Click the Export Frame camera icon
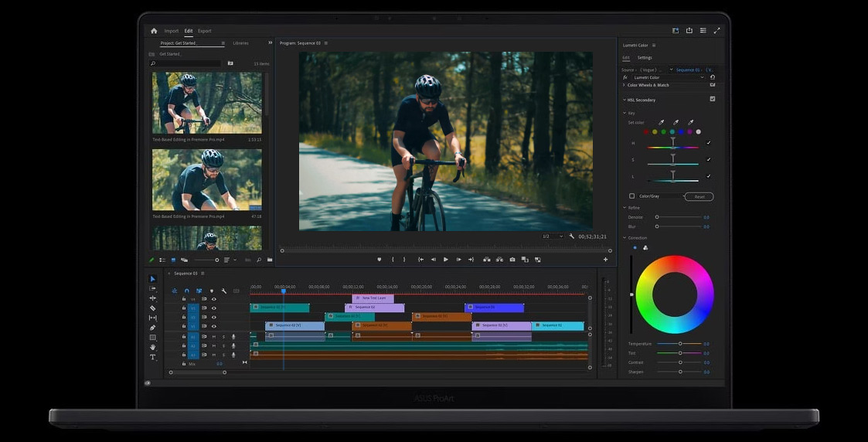Image resolution: width=868 pixels, height=442 pixels. tap(512, 260)
